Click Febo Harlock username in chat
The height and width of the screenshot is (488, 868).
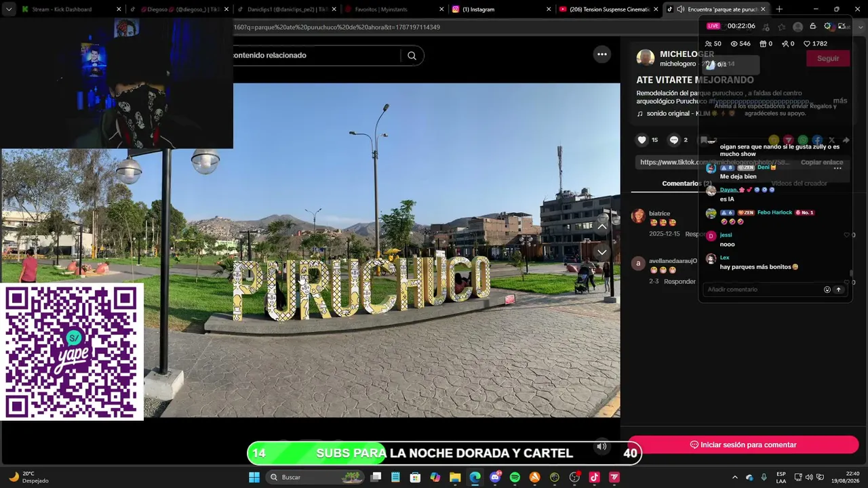(x=774, y=213)
